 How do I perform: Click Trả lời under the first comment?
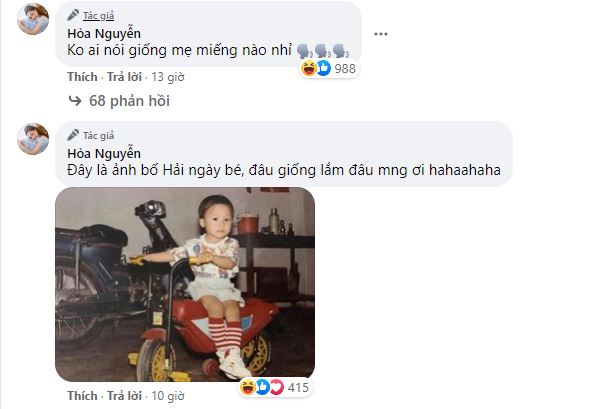124,77
